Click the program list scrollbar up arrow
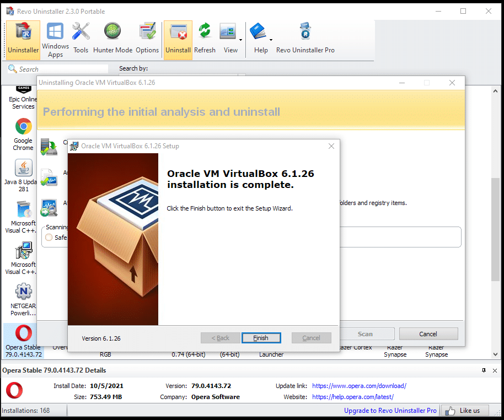This screenshot has width=504, height=420. pos(495,91)
